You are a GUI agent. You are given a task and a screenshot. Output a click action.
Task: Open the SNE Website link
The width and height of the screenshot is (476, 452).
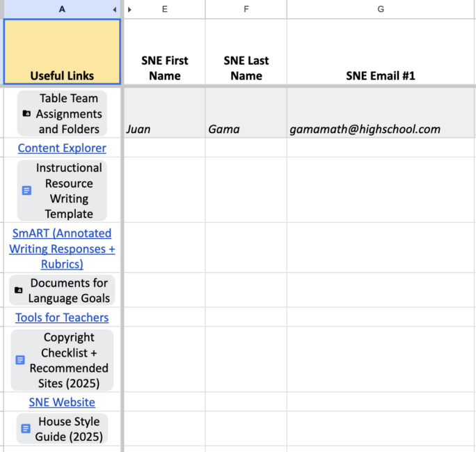point(62,402)
